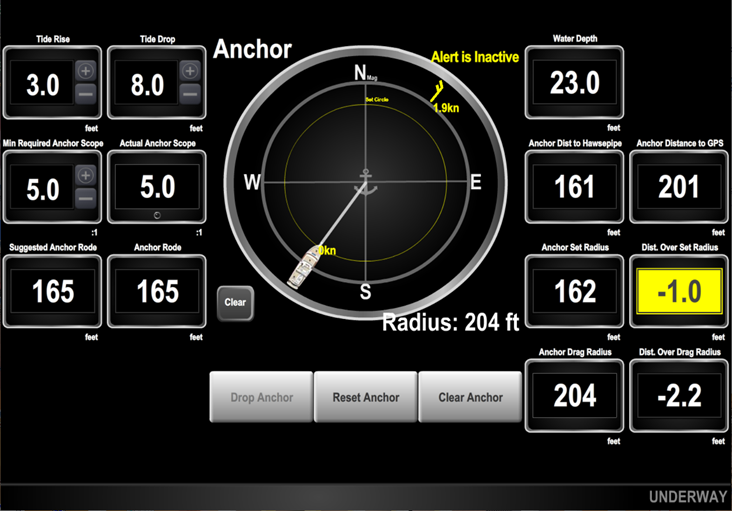The height and width of the screenshot is (511, 732).
Task: Lower Min Required Anchor Scope value
Action: coord(85,198)
